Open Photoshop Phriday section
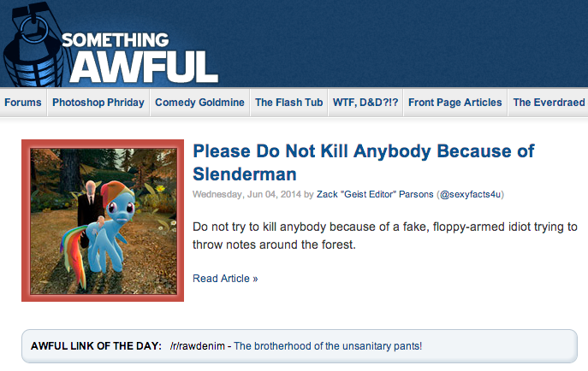 tap(98, 103)
